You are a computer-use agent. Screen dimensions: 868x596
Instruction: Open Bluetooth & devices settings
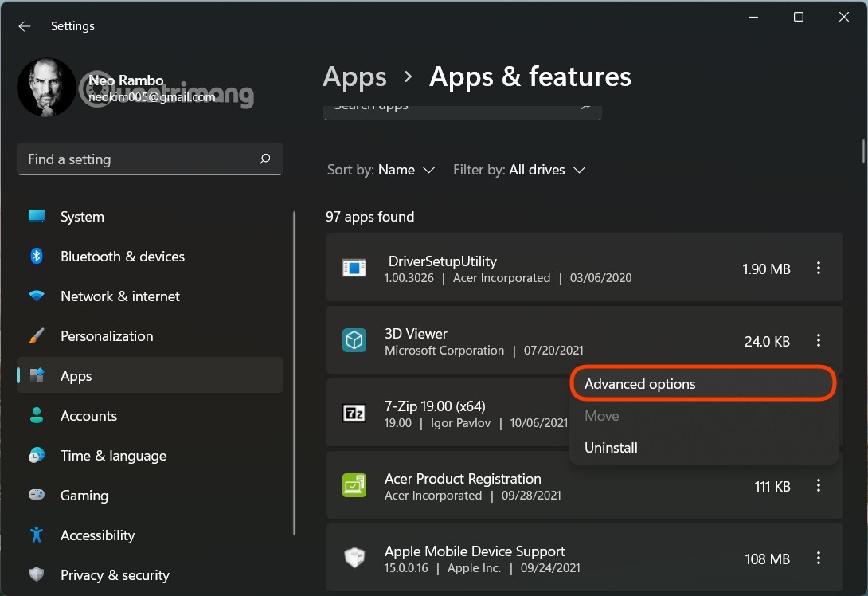coord(122,257)
